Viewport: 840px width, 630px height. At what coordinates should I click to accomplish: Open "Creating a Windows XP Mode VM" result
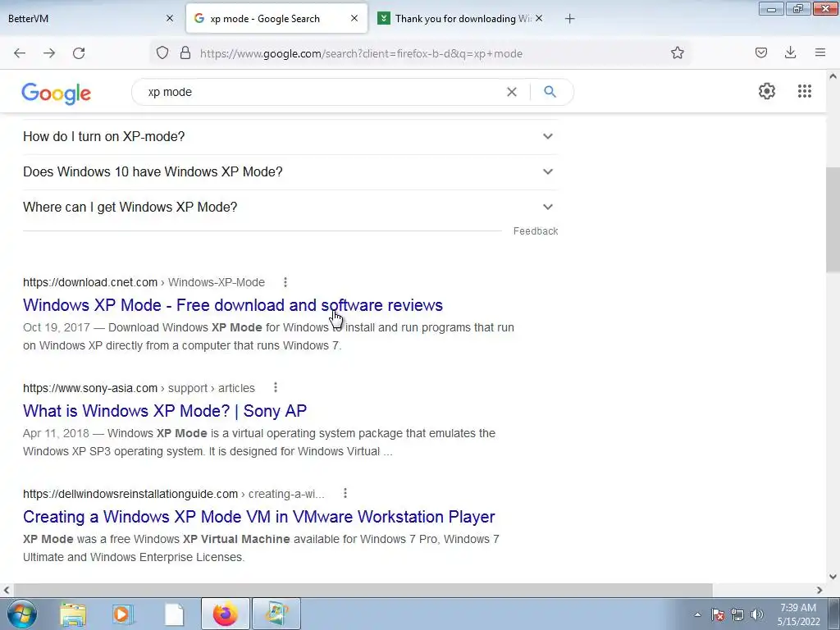click(258, 517)
